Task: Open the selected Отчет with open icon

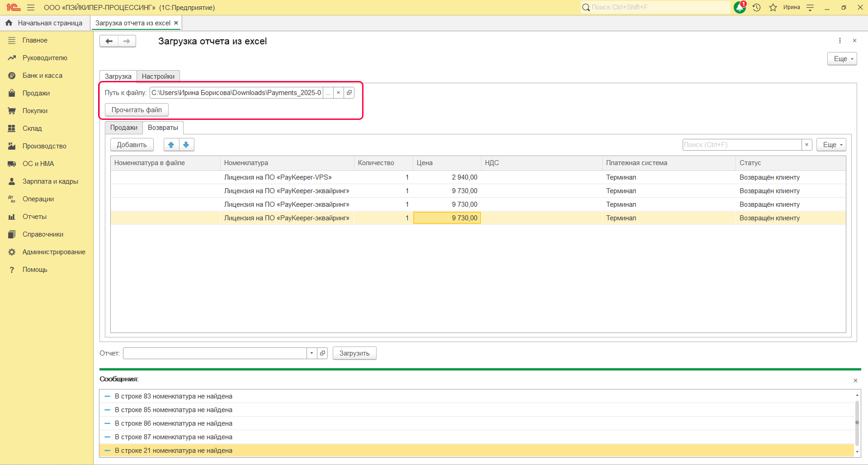Action: pos(322,353)
